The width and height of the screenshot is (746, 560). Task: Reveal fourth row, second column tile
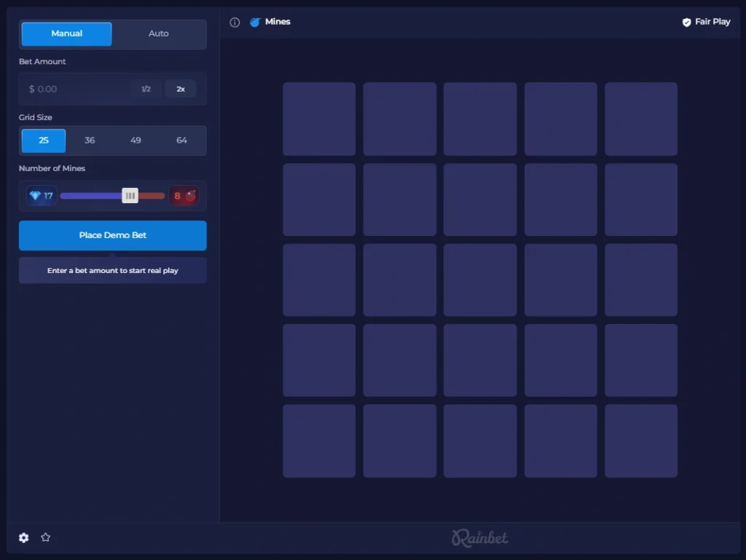click(x=400, y=360)
